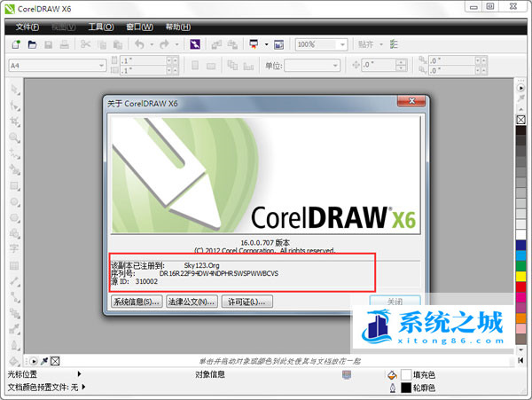This screenshot has height=400, width=532.
Task: Click the 法律公文(N)... button
Action: 192,302
